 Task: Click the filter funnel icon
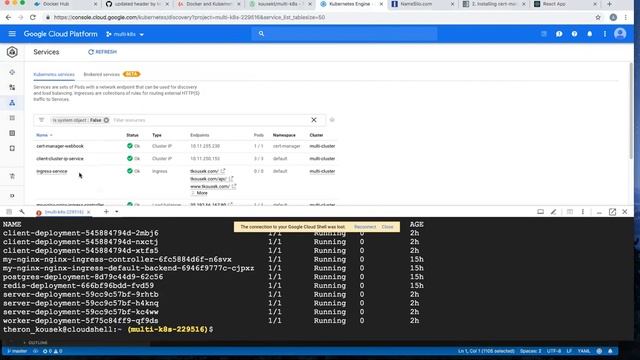41,120
